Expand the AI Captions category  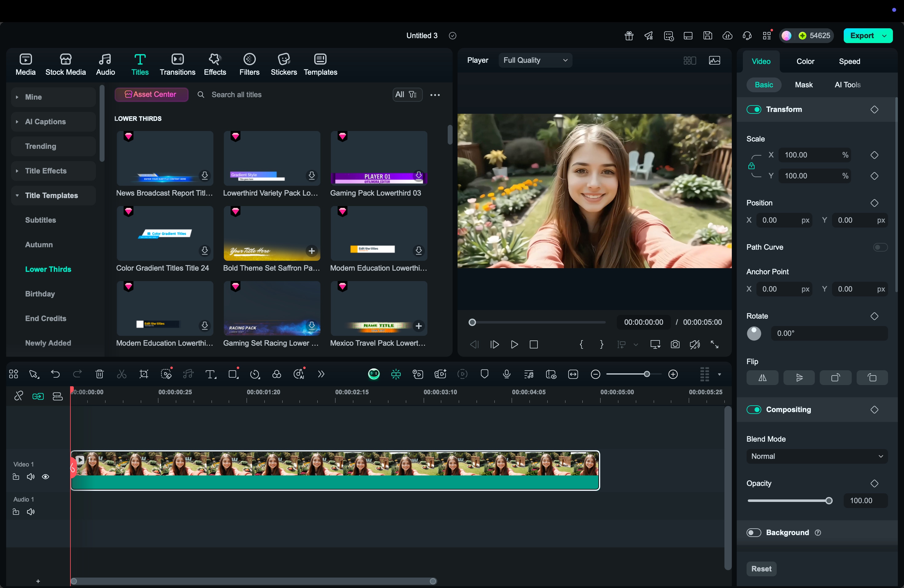pyautogui.click(x=46, y=122)
